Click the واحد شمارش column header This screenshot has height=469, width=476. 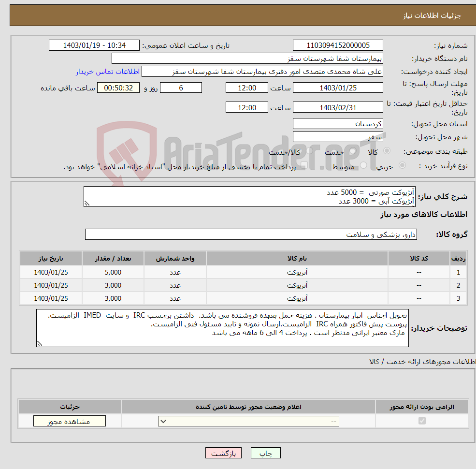(175, 259)
